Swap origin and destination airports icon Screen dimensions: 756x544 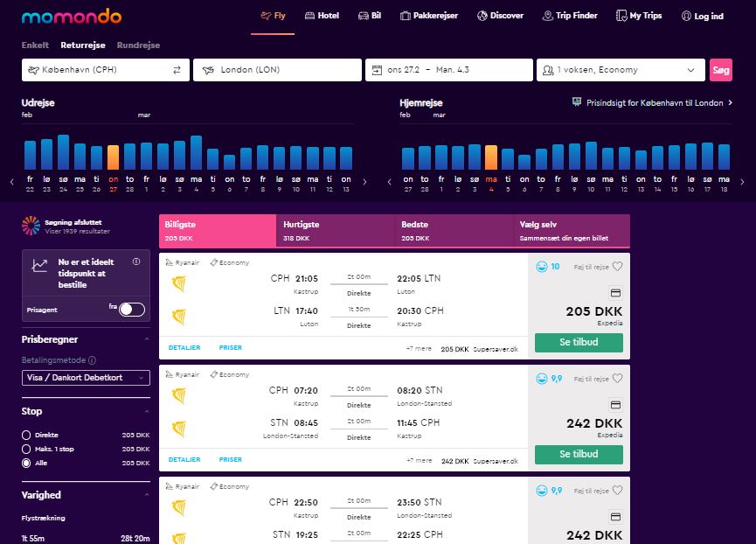pos(177,70)
